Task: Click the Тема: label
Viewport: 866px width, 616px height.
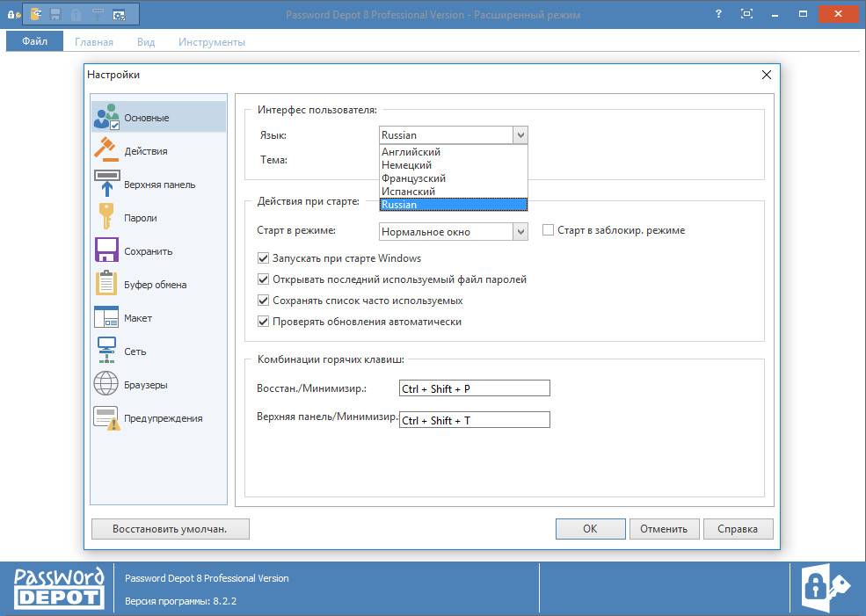Action: 274,160
